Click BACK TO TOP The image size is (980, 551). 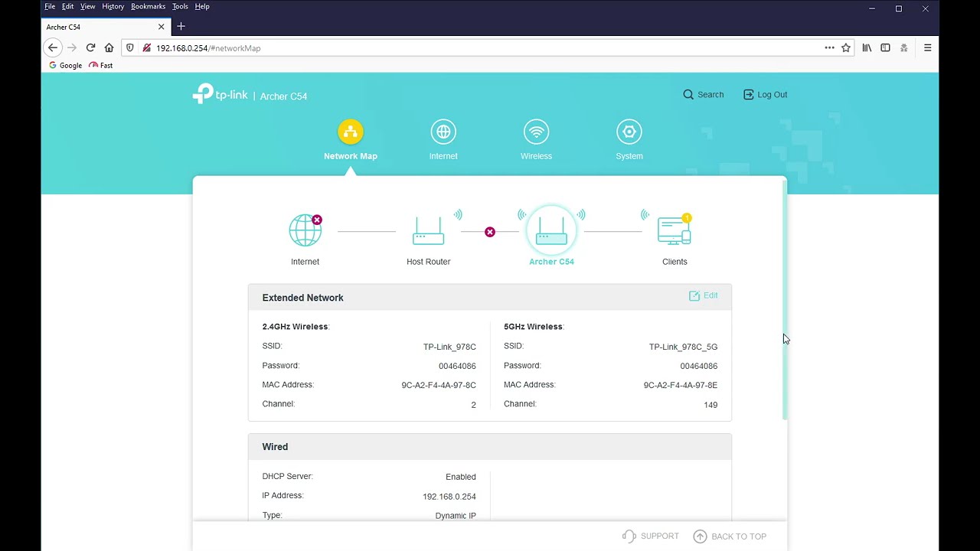coord(730,536)
